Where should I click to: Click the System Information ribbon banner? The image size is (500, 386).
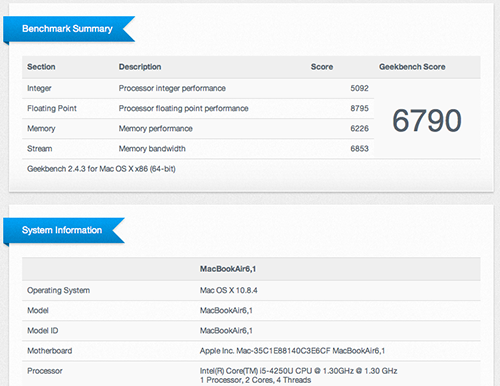tap(64, 230)
